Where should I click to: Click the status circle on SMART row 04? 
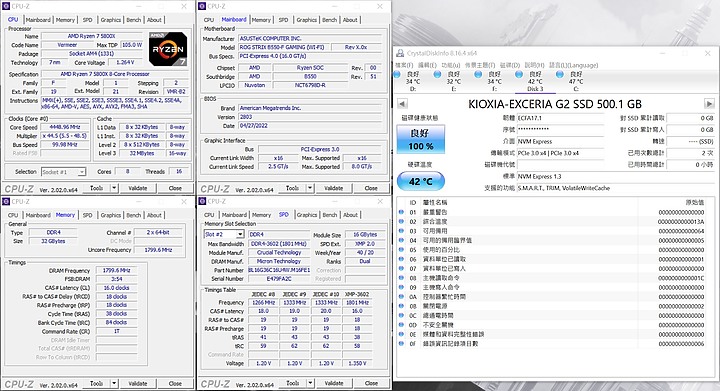(x=401, y=240)
